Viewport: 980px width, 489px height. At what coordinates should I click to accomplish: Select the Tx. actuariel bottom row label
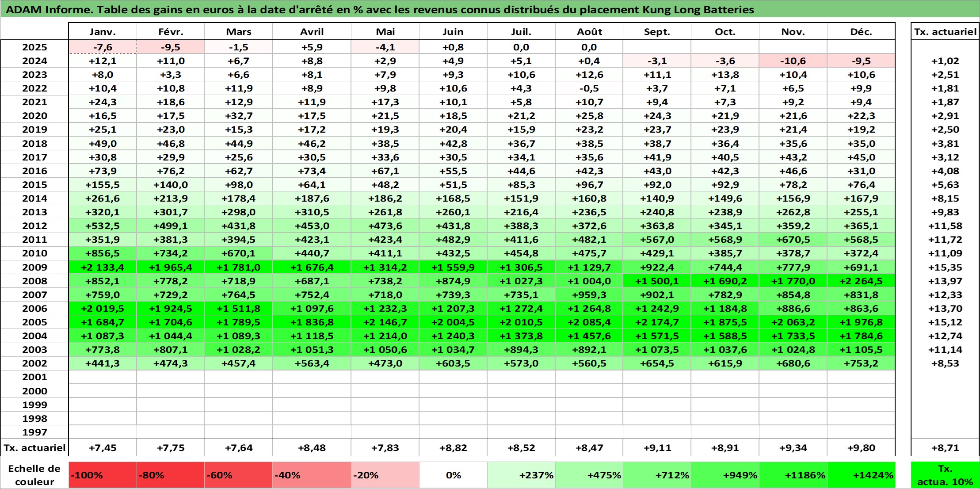click(34, 447)
